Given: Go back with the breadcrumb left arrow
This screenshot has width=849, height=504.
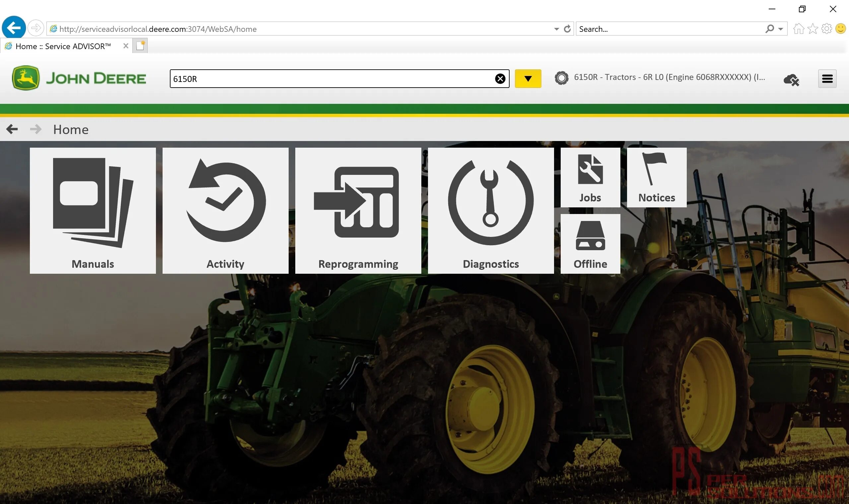Looking at the screenshot, I should coord(12,129).
